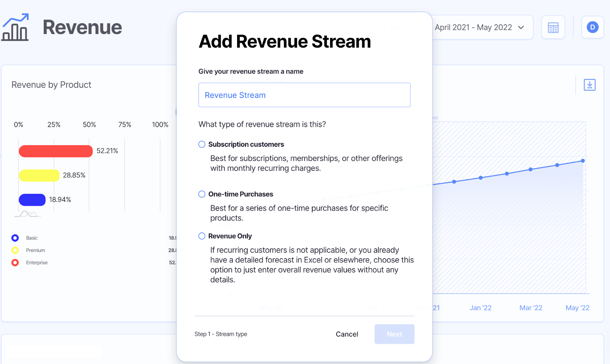The width and height of the screenshot is (610, 364).
Task: Click the Mar '22 axis label
Action: 531,308
